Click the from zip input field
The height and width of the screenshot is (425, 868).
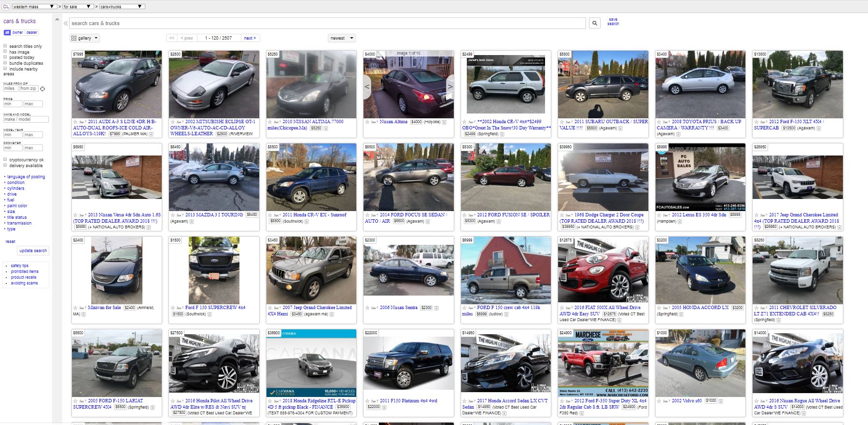[28, 89]
